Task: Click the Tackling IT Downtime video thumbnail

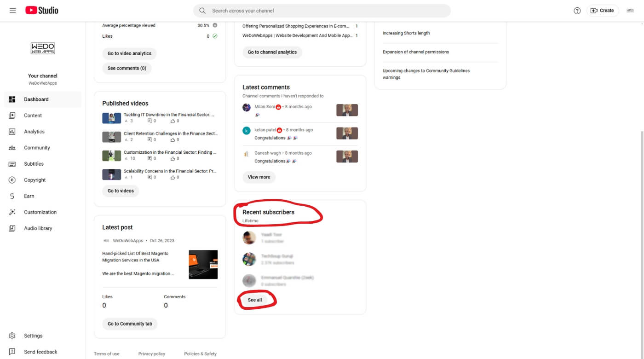Action: [111, 118]
